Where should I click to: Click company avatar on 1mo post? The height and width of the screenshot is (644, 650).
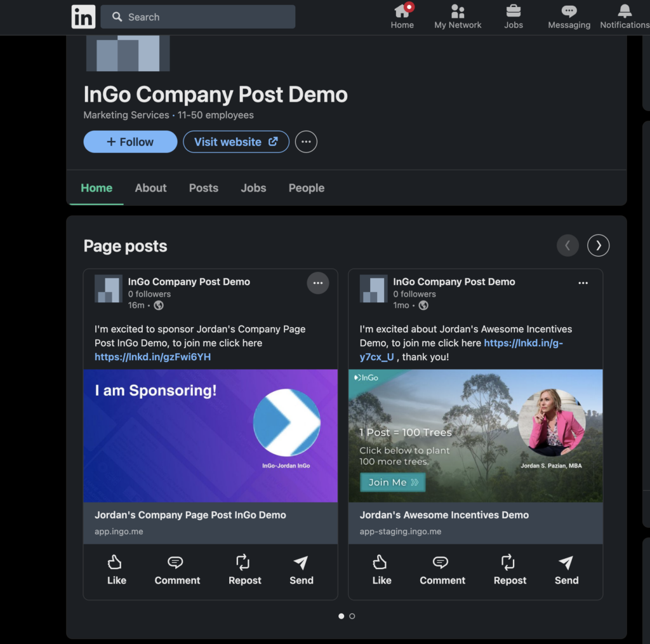(x=373, y=288)
